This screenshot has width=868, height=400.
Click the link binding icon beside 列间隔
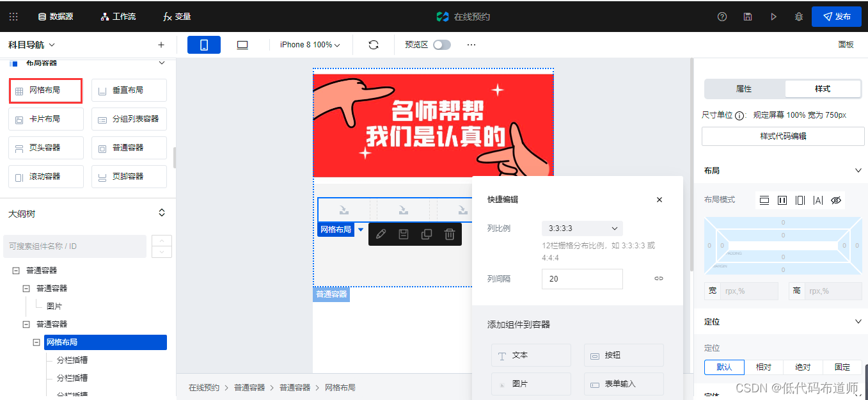[659, 279]
